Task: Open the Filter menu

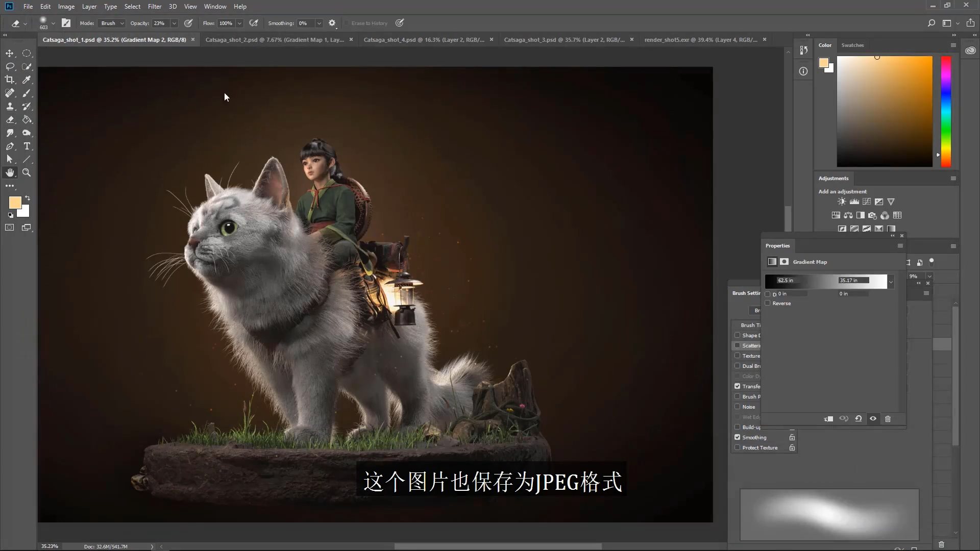Action: tap(155, 7)
